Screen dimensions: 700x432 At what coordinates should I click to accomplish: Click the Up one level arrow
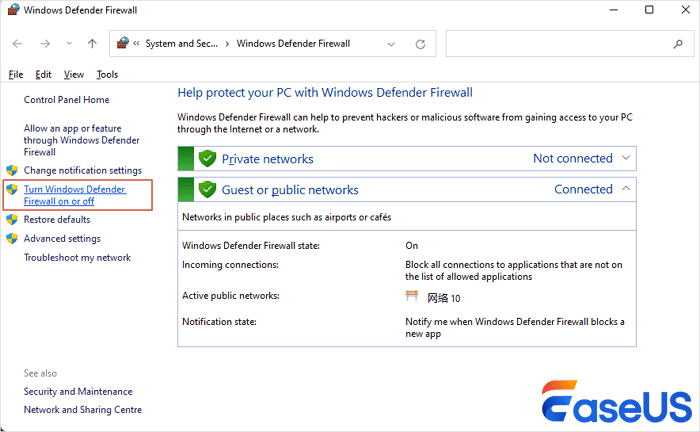pos(92,44)
